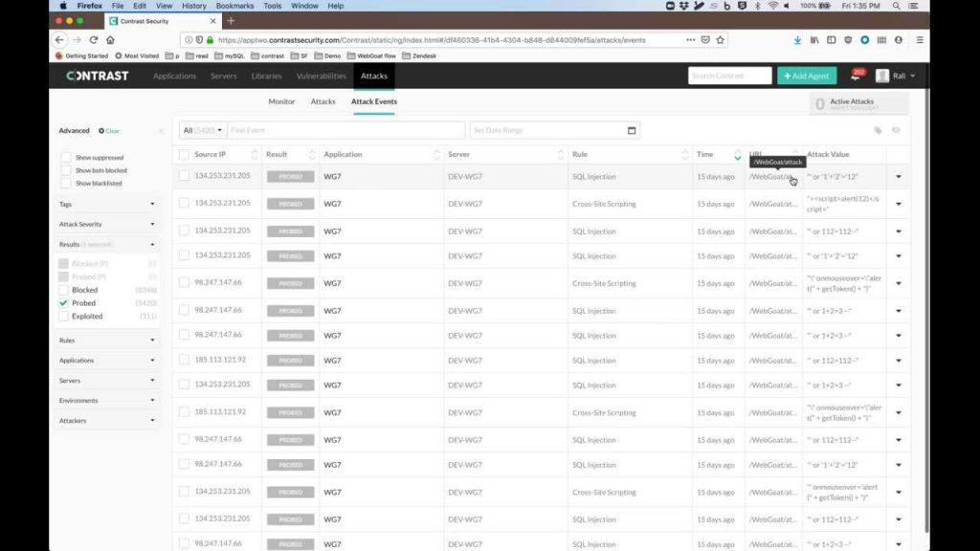Open the Vulnerabilities nav tab

[x=322, y=76]
